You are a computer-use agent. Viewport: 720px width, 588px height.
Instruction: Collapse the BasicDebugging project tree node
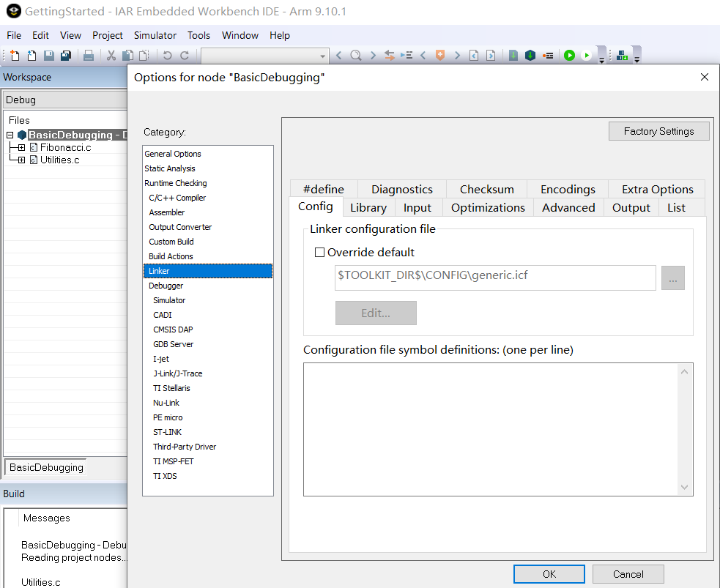click(10, 135)
